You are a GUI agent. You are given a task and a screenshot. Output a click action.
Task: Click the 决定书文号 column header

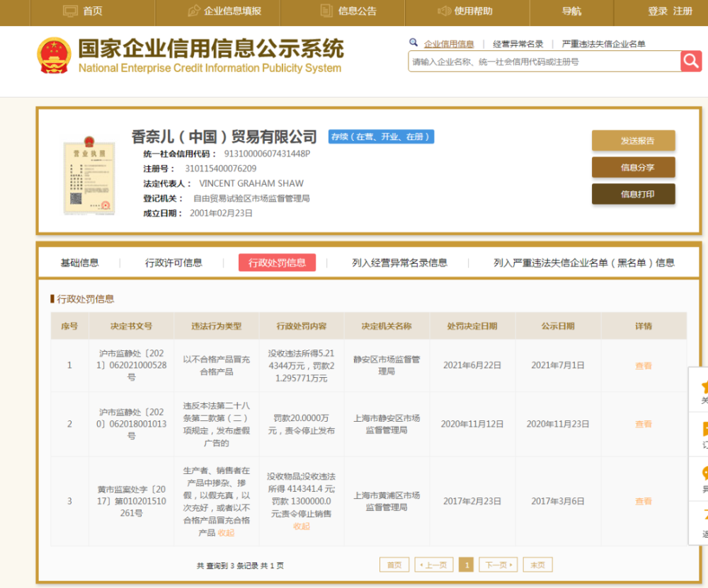(x=132, y=325)
